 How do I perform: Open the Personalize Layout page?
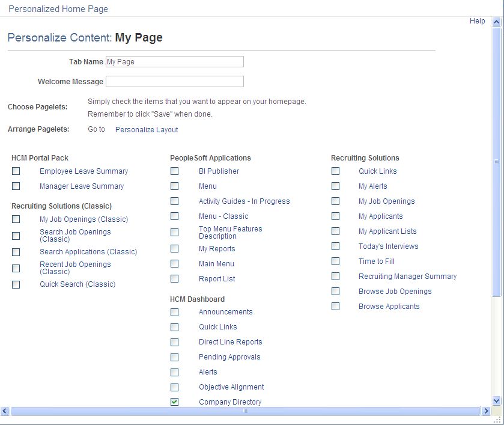click(x=146, y=129)
